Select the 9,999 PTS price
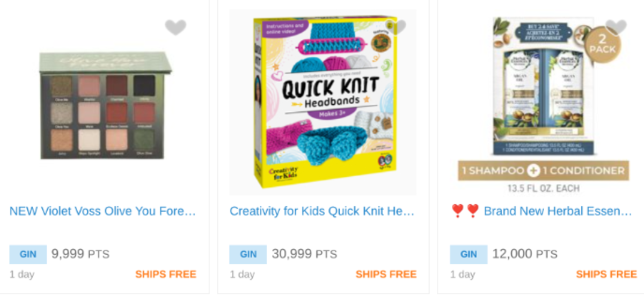644x295 pixels. point(80,254)
